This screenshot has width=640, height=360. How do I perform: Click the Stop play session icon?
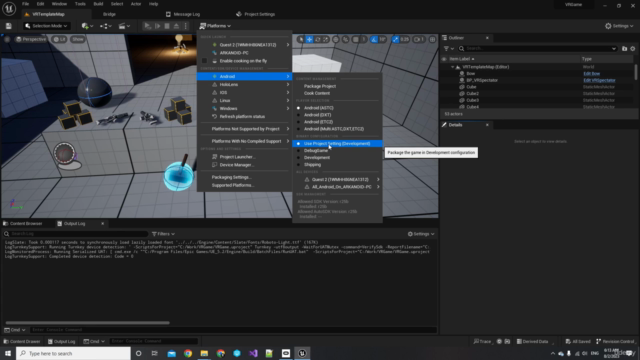[x=167, y=26]
